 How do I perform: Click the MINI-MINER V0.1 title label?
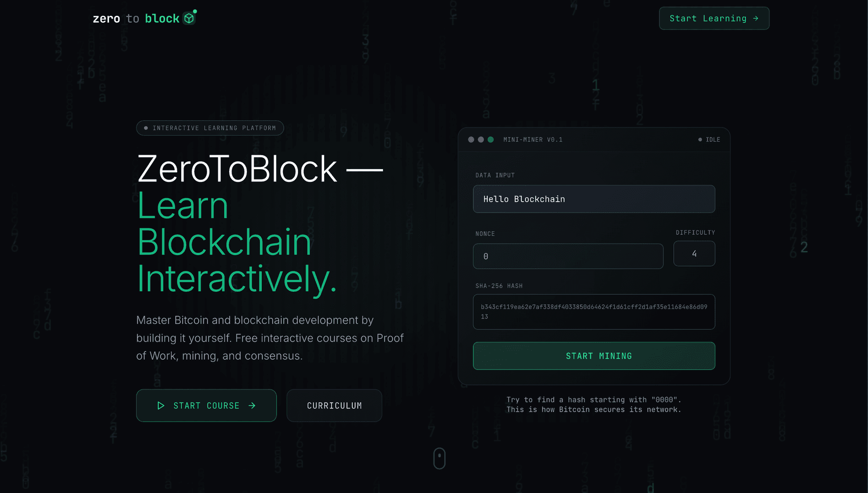click(x=533, y=140)
